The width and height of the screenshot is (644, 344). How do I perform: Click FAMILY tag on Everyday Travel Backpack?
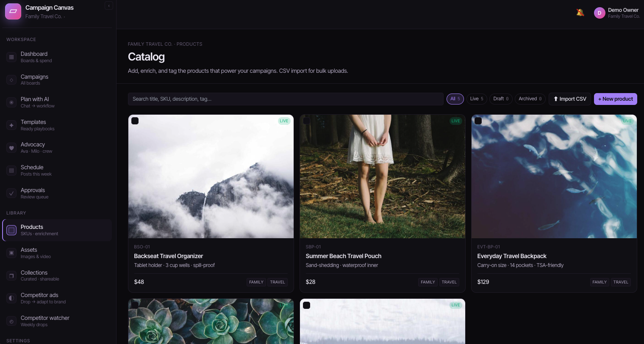point(600,282)
